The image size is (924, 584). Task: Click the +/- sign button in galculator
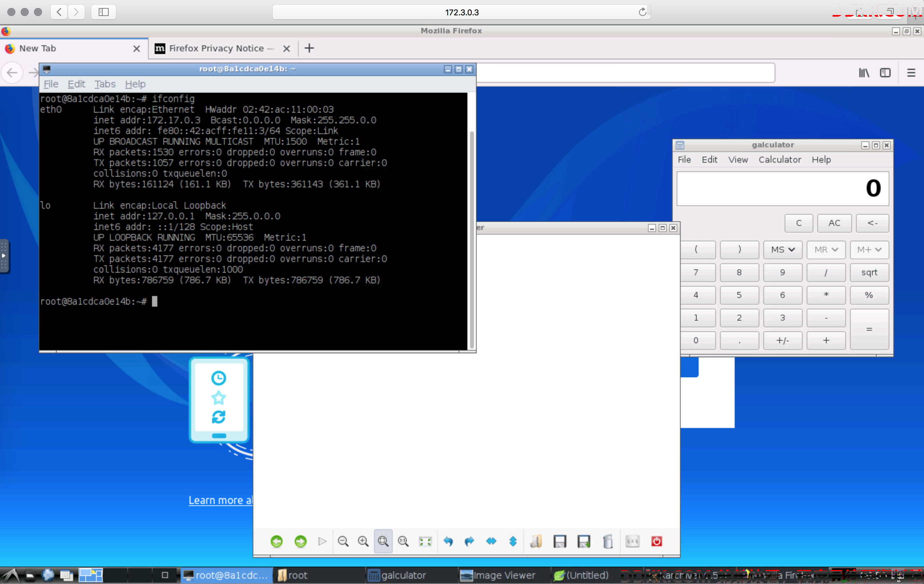pyautogui.click(x=783, y=340)
